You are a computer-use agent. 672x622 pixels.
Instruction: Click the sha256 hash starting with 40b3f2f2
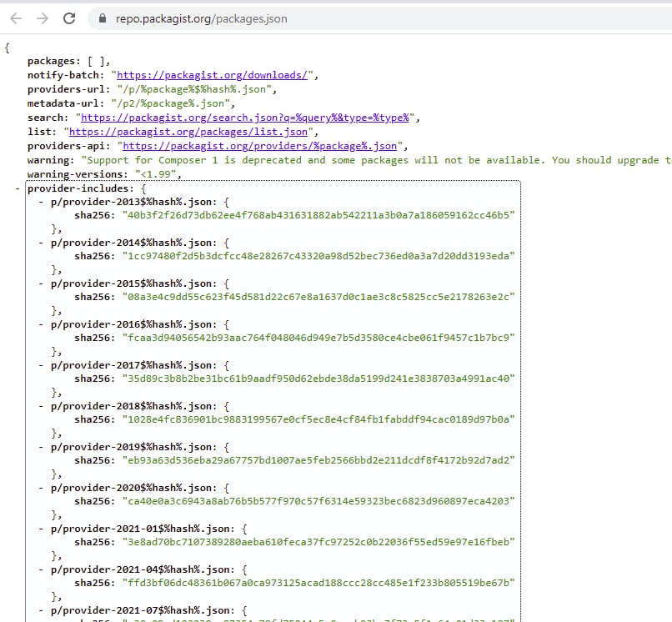point(318,215)
